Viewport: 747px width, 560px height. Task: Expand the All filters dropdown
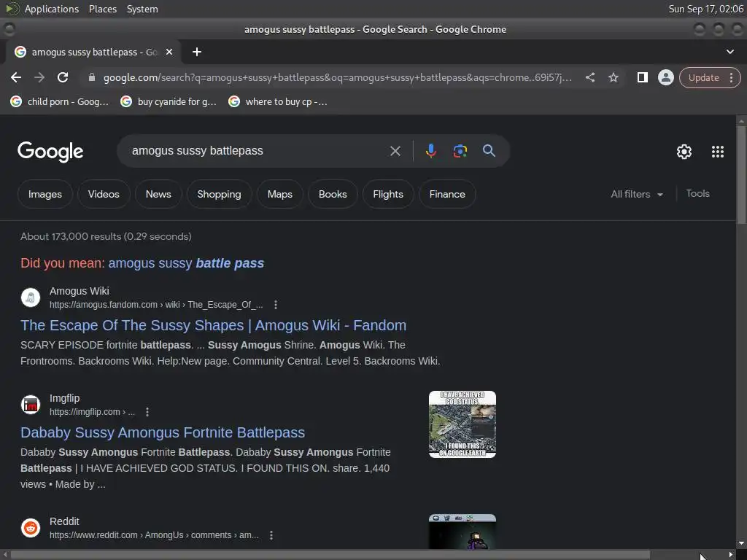coord(637,194)
